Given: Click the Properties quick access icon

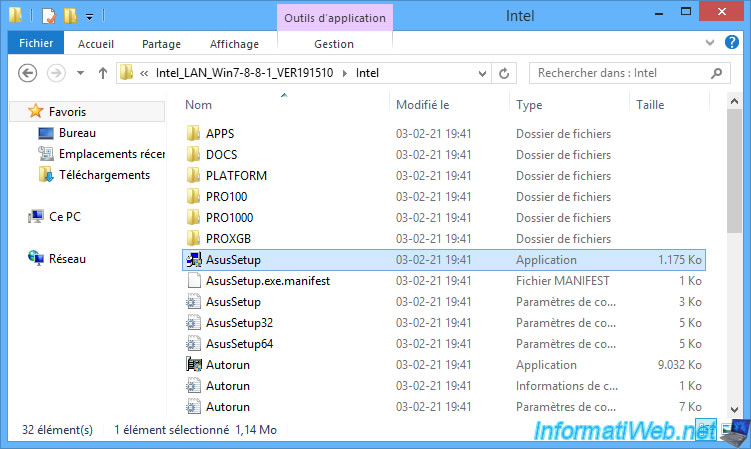Looking at the screenshot, I should (49, 16).
